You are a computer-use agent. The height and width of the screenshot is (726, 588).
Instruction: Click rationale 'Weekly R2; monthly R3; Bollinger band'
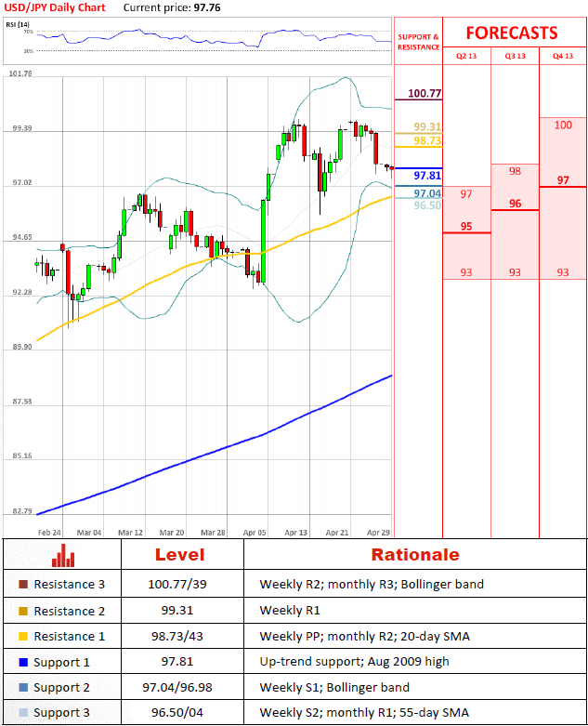pos(372,585)
